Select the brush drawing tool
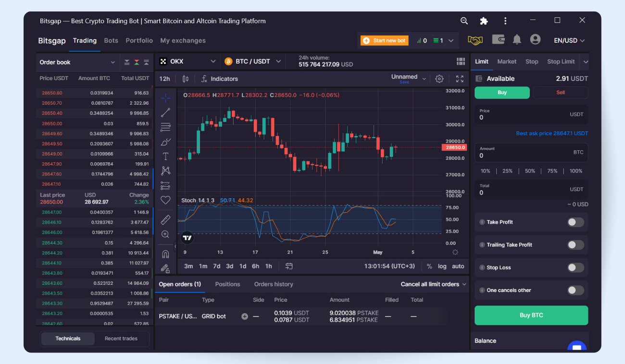 (x=165, y=142)
